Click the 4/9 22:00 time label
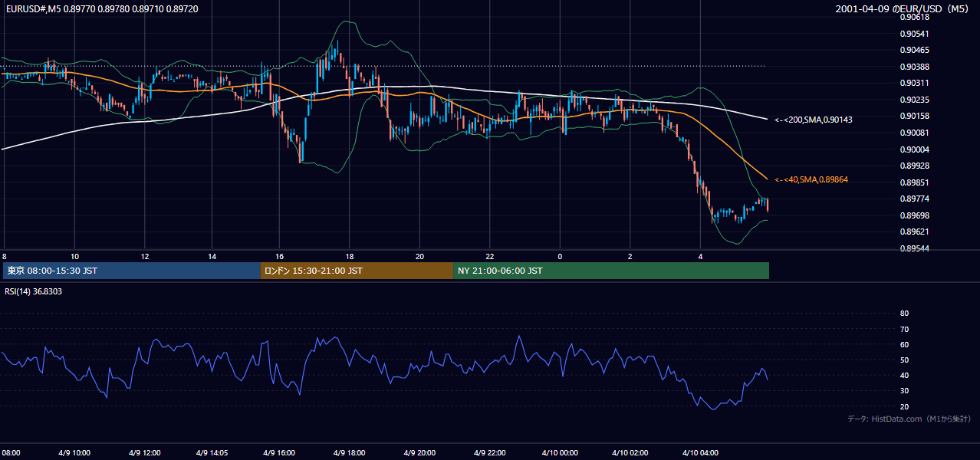 [x=490, y=453]
